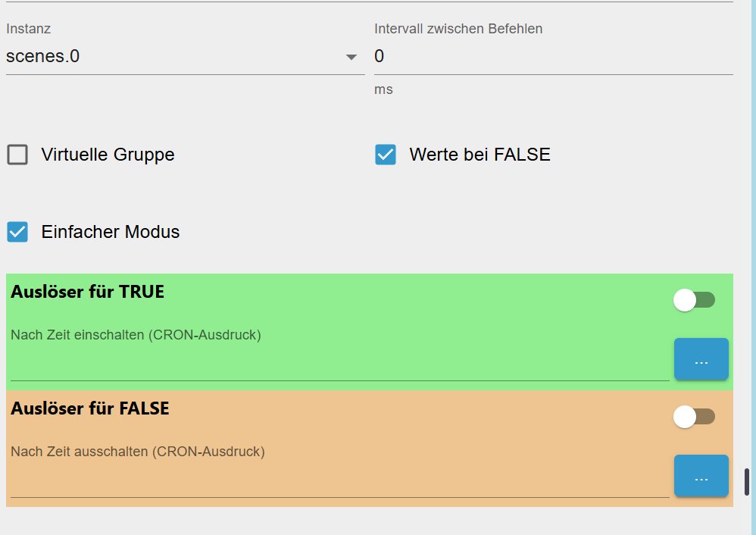This screenshot has height=535, width=756.
Task: Click the ms unit helper text
Action: tap(383, 89)
